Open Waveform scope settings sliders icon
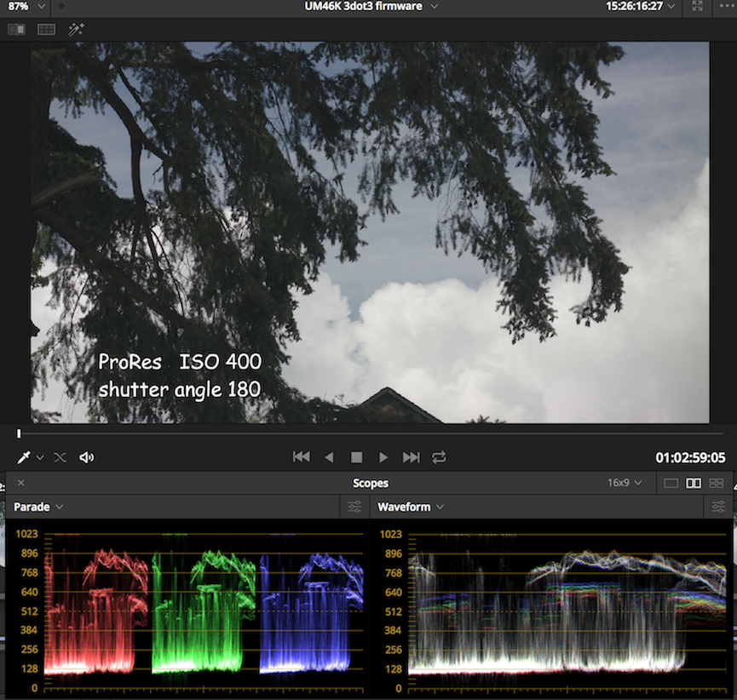Screen dimensions: 737x700 click(x=718, y=507)
